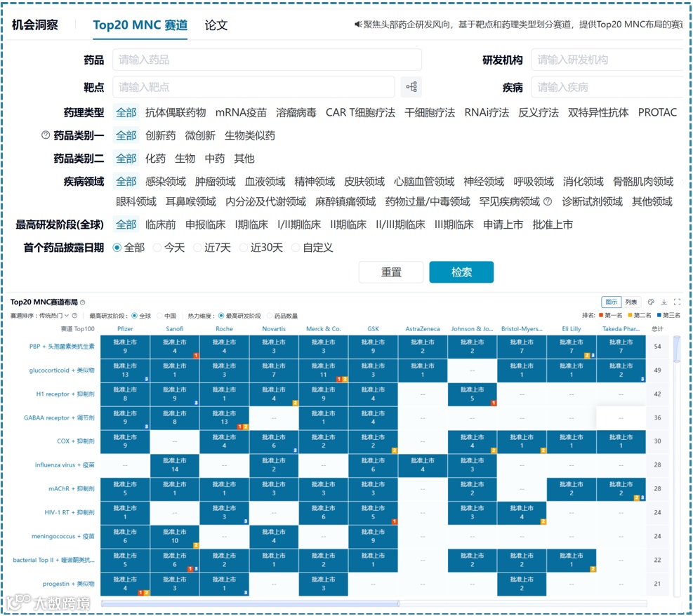693x616 pixels.
Task: Click the 检索 search button
Action: pyautogui.click(x=461, y=272)
